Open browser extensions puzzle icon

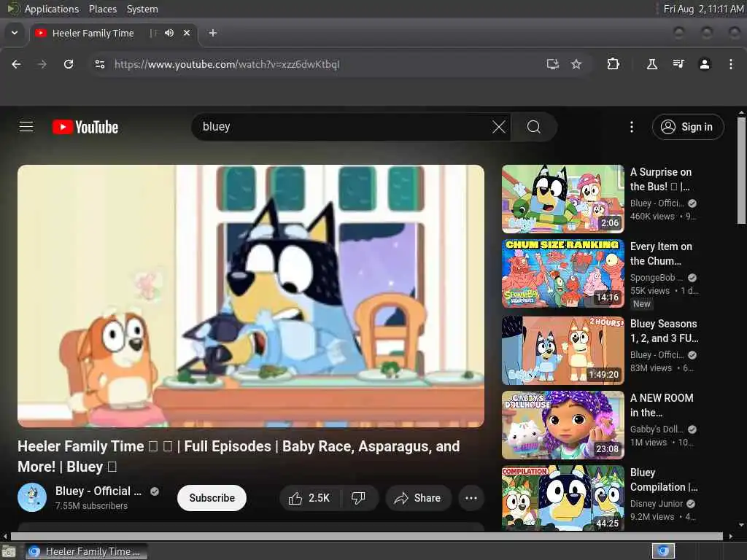point(613,64)
